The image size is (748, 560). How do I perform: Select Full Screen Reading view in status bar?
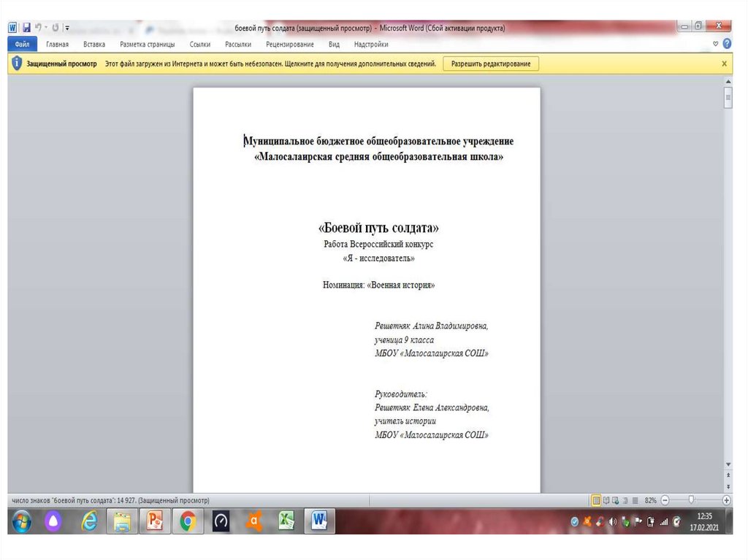(606, 500)
